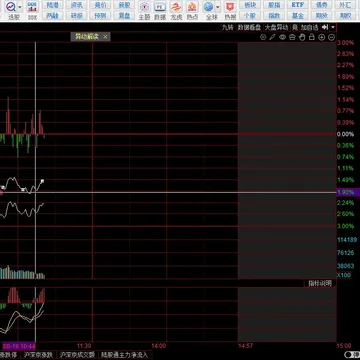Open the 股指 index futures button

point(274,5)
